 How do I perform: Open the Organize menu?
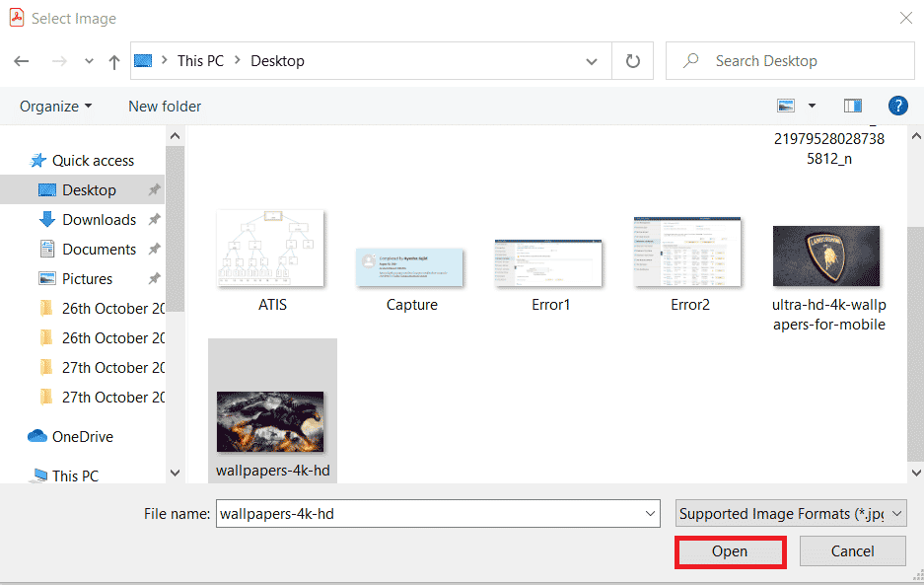click(x=55, y=107)
